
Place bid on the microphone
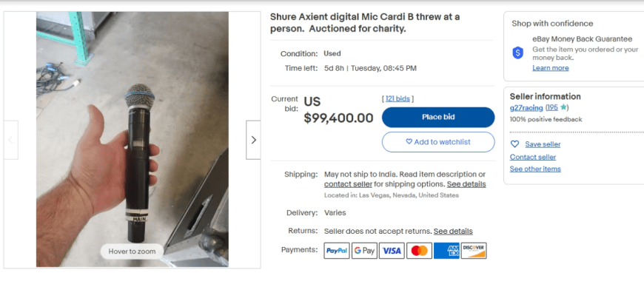click(438, 118)
